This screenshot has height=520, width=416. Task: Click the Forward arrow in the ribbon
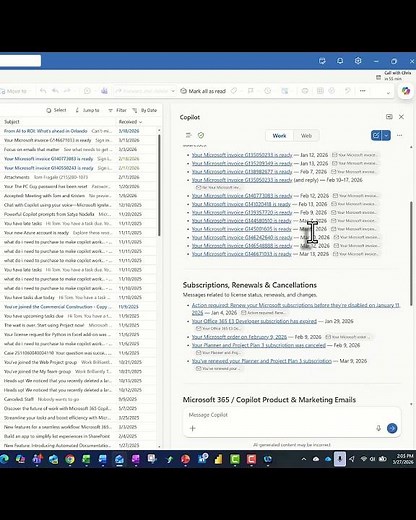click(67, 91)
